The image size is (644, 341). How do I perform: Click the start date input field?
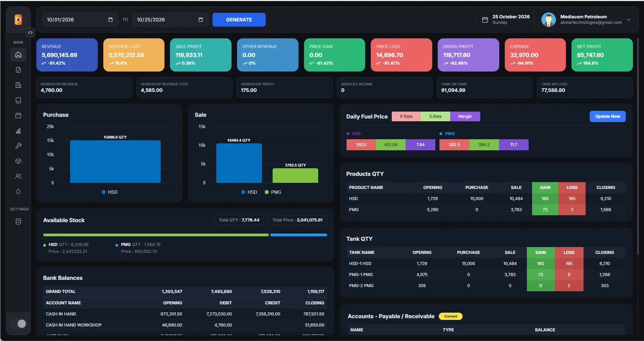click(80, 20)
